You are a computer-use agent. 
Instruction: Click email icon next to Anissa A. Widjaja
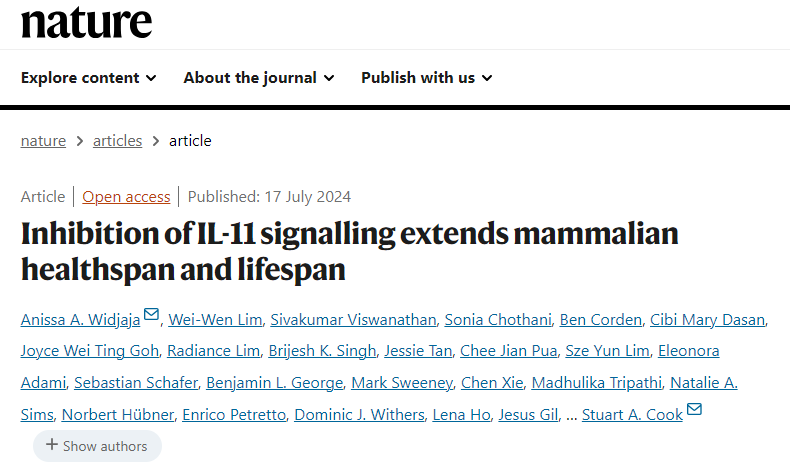point(151,314)
